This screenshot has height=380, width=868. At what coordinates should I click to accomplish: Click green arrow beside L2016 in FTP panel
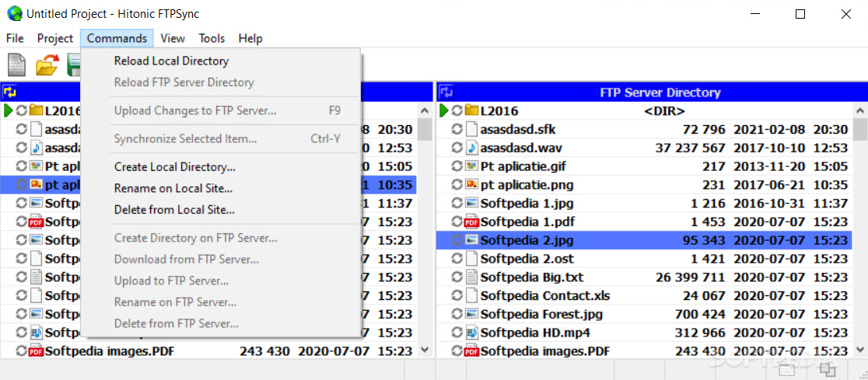[444, 110]
